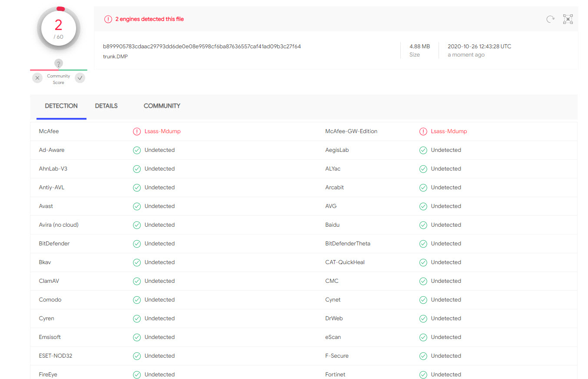Viewport: 588px width, 379px height.
Task: Click the McAfee engine name
Action: coord(49,131)
